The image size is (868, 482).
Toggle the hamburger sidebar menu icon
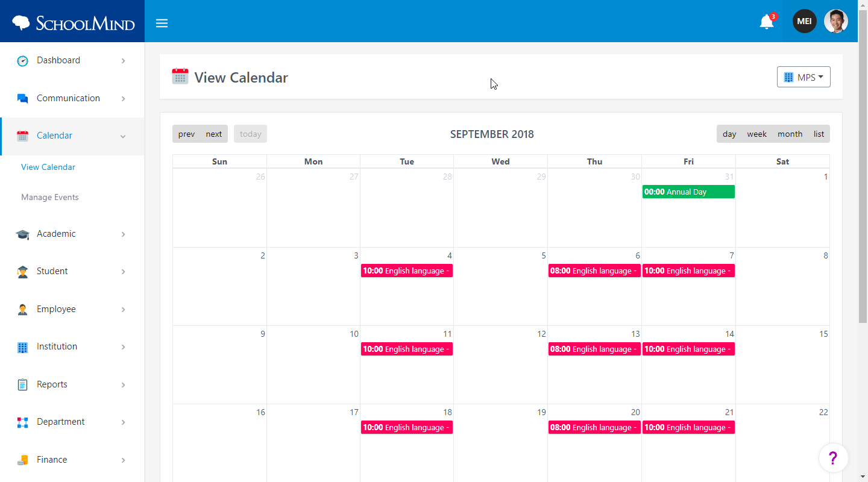point(162,23)
